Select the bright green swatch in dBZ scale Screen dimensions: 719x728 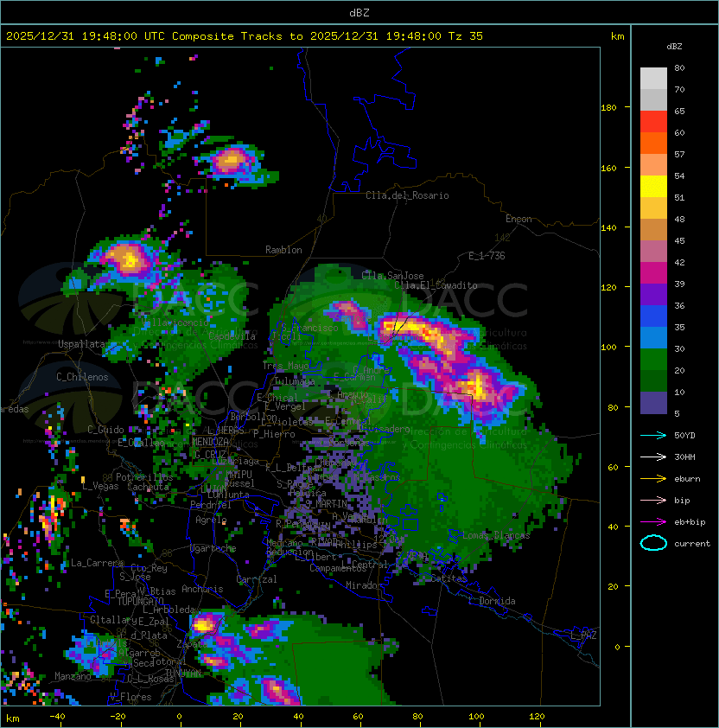click(x=653, y=360)
